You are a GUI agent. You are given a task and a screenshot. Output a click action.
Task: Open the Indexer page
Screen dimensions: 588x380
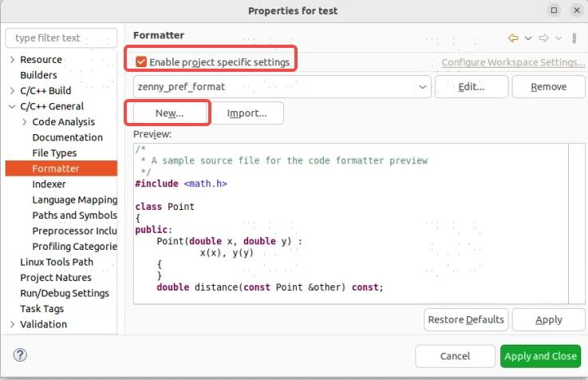[x=49, y=184]
